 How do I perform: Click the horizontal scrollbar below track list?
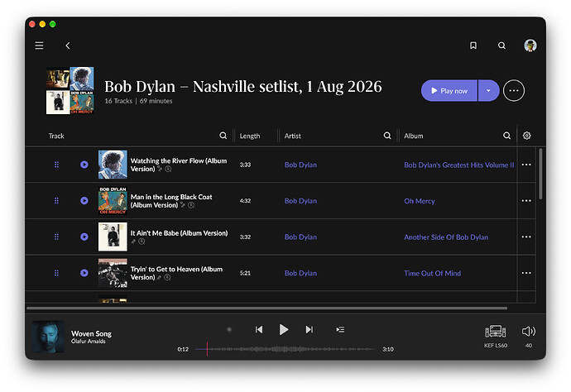[x=266, y=308]
